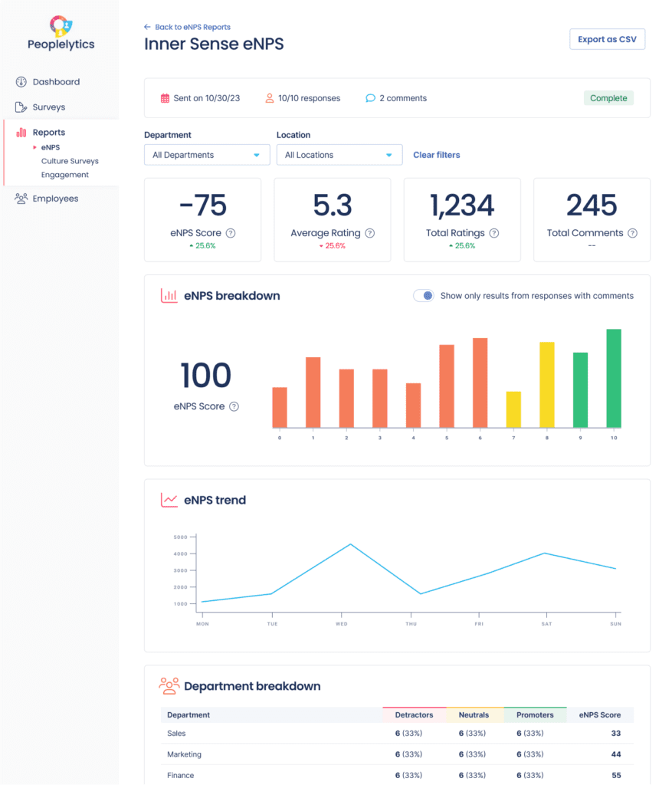Click the Peoplelytics logo
The height and width of the screenshot is (785, 672).
tap(61, 32)
